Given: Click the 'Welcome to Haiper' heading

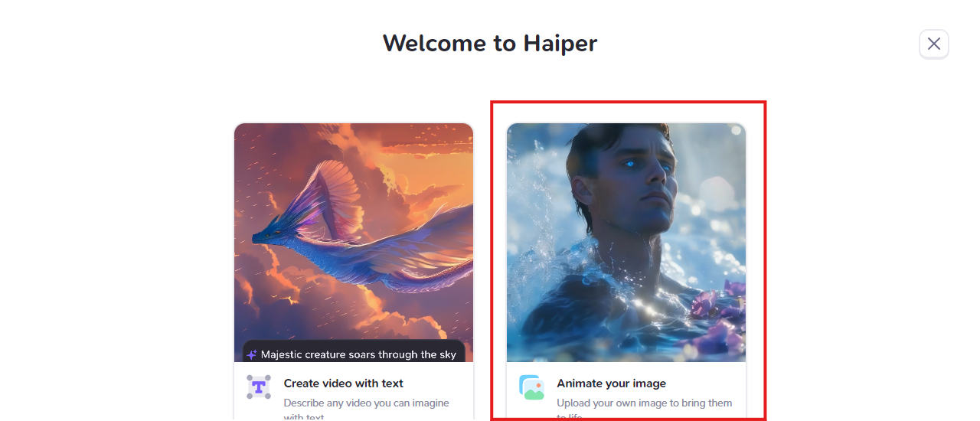Looking at the screenshot, I should click(x=490, y=43).
